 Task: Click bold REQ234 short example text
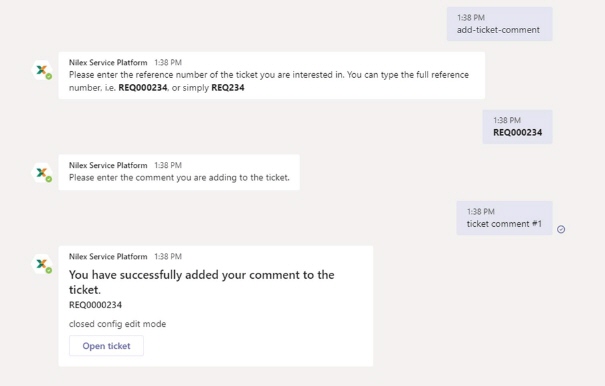[x=228, y=88]
